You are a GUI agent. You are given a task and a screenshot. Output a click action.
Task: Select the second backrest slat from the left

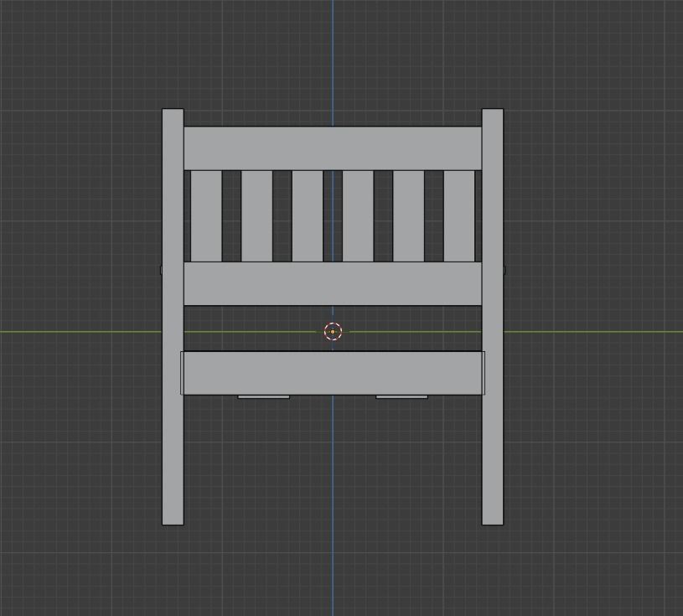pyautogui.click(x=257, y=216)
